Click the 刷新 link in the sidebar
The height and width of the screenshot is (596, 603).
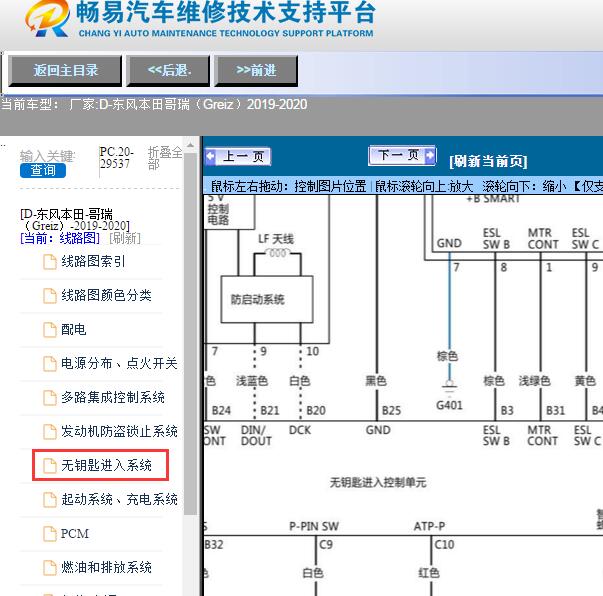125,238
